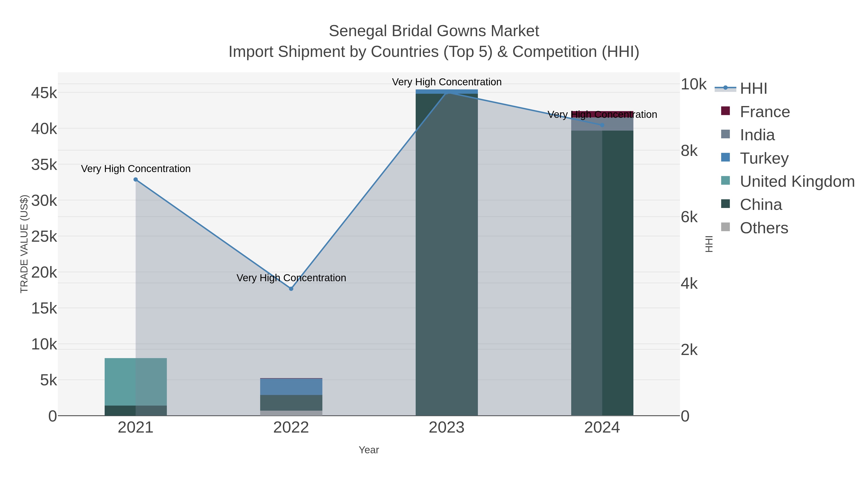868x488 pixels.
Task: Click the United Kingdom teal color swatch
Action: coord(726,180)
